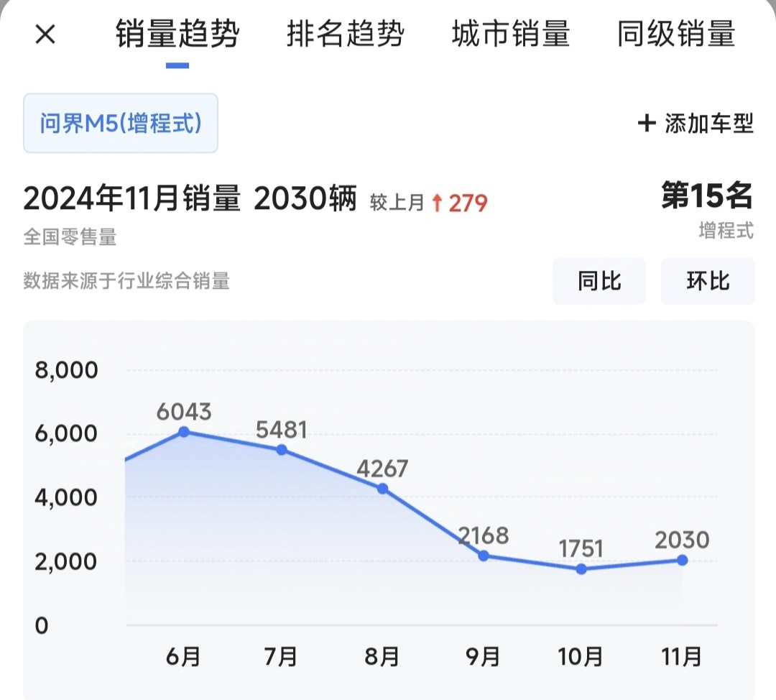Select the 2168 data point on chart
The height and width of the screenshot is (700, 776).
[484, 556]
